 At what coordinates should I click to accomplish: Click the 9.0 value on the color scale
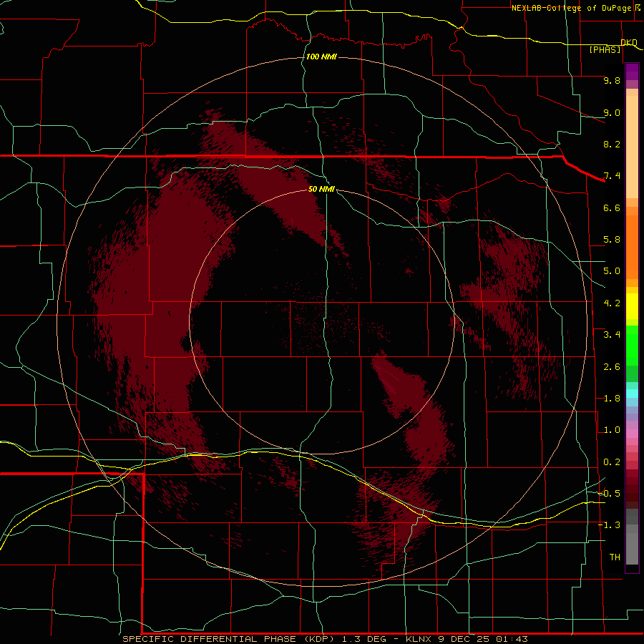coord(612,112)
